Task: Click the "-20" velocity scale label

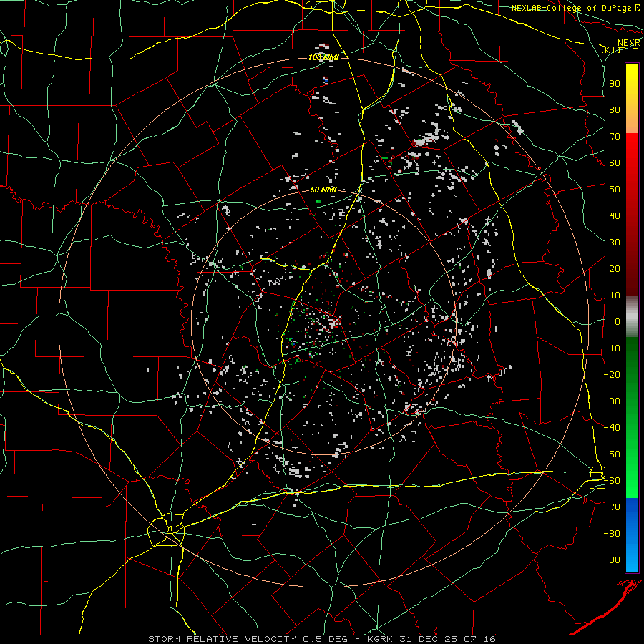Action: tap(612, 375)
